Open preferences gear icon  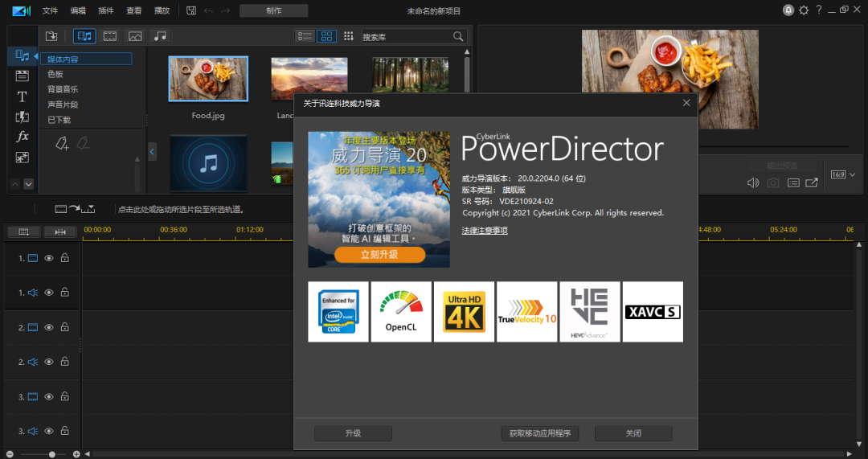(x=804, y=10)
